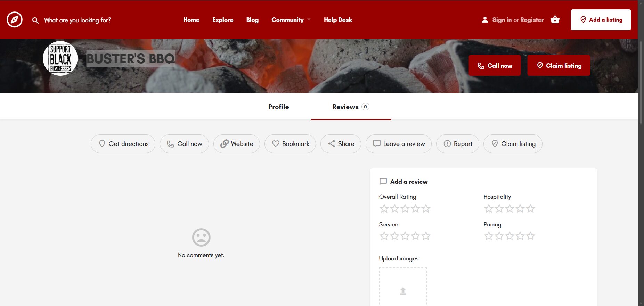Image resolution: width=644 pixels, height=306 pixels.
Task: Open Get directions for the listing
Action: 123,144
